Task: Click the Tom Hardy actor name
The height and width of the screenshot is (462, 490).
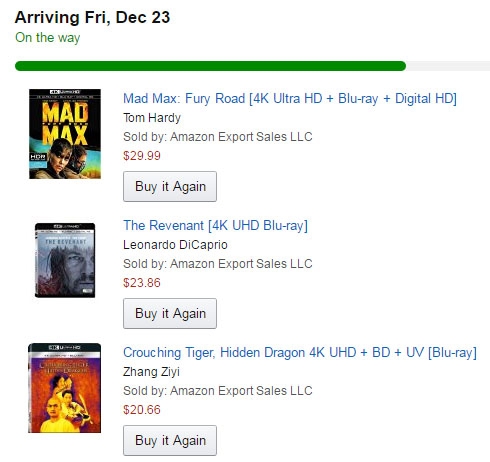Action: pos(152,118)
